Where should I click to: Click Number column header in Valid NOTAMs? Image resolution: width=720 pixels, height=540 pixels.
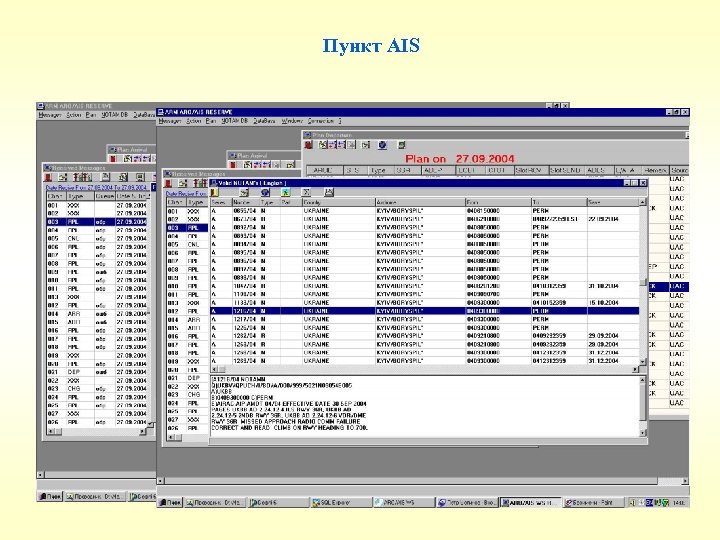pyautogui.click(x=245, y=202)
